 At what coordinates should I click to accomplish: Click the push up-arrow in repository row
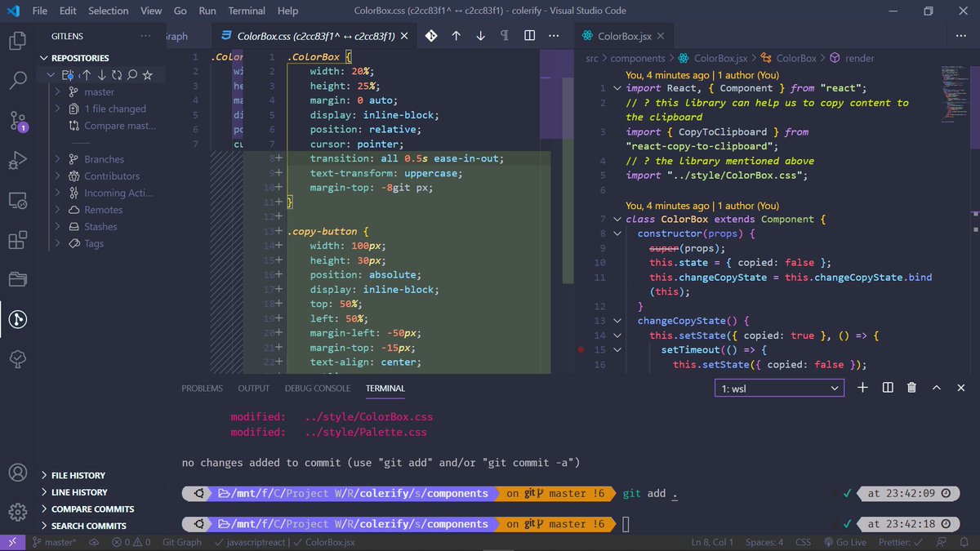[87, 75]
